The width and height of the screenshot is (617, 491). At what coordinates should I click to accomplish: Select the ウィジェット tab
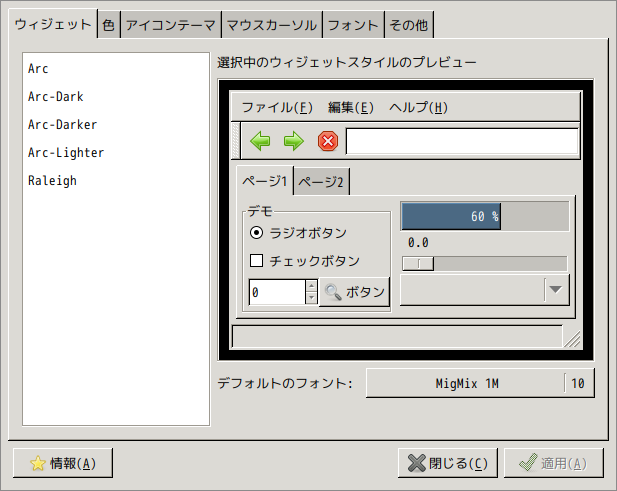pyautogui.click(x=53, y=24)
